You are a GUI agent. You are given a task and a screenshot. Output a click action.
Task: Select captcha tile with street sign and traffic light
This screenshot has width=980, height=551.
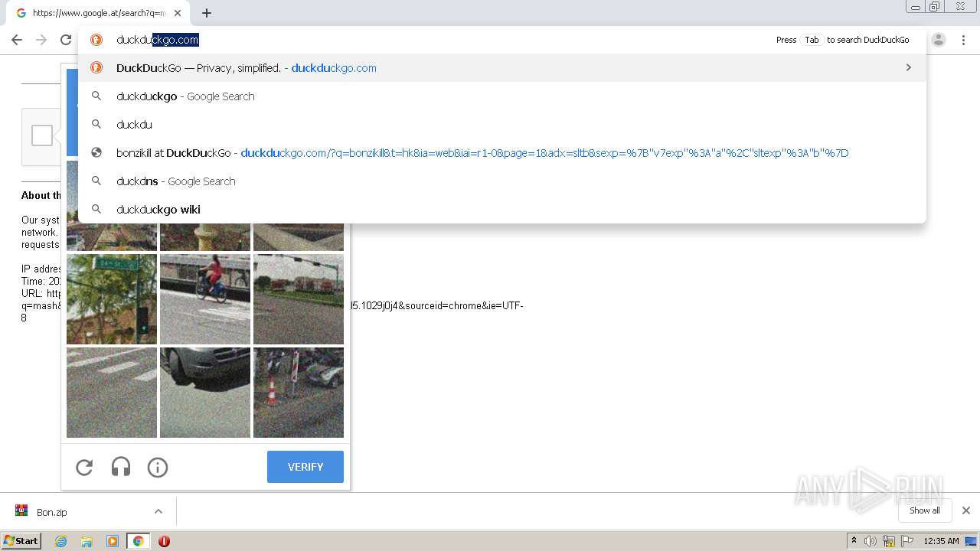pos(112,299)
